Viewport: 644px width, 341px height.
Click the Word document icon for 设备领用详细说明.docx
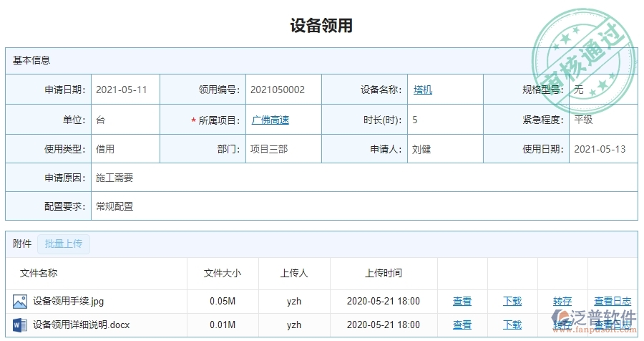click(20, 325)
